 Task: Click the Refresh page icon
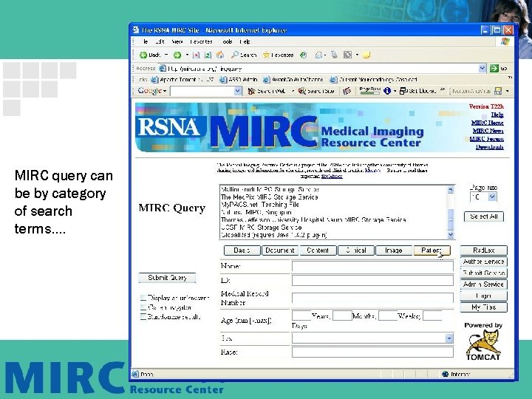208,55
